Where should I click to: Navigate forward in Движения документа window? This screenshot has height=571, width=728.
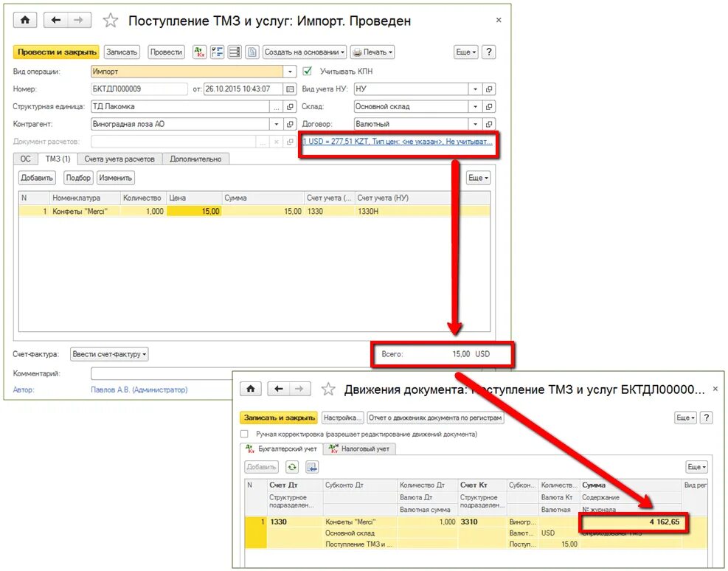coord(299,389)
